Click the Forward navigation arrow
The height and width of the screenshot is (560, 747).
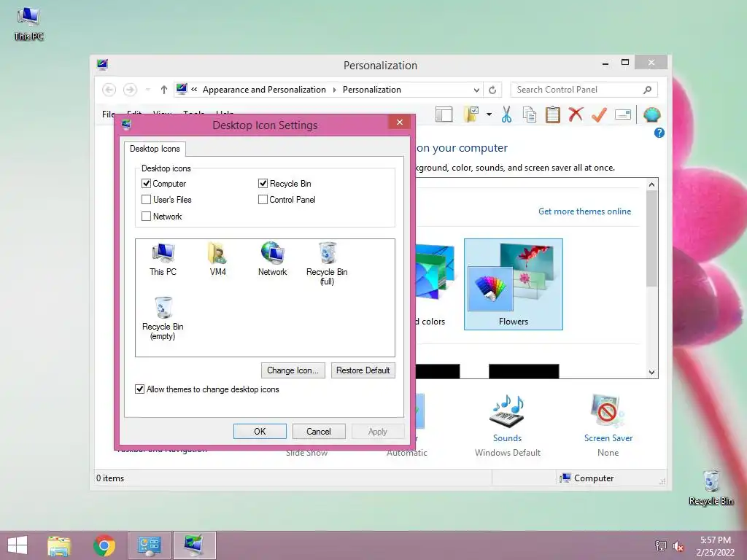130,90
